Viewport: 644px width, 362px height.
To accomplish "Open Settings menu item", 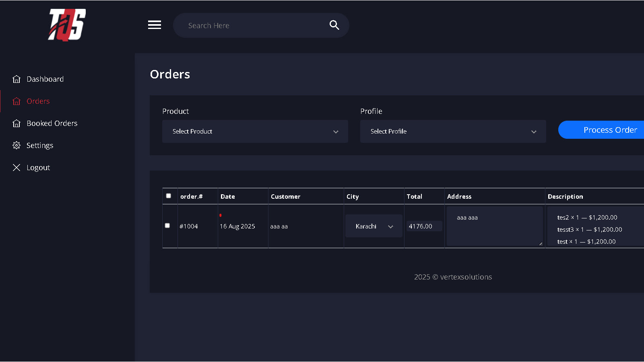I will [40, 146].
